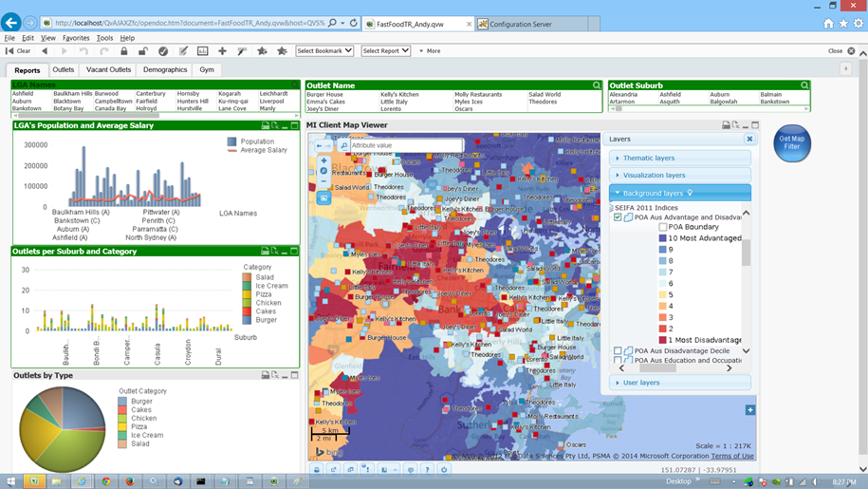868x489 pixels.
Task: Click the New chart sheet object icon
Action: (203, 51)
